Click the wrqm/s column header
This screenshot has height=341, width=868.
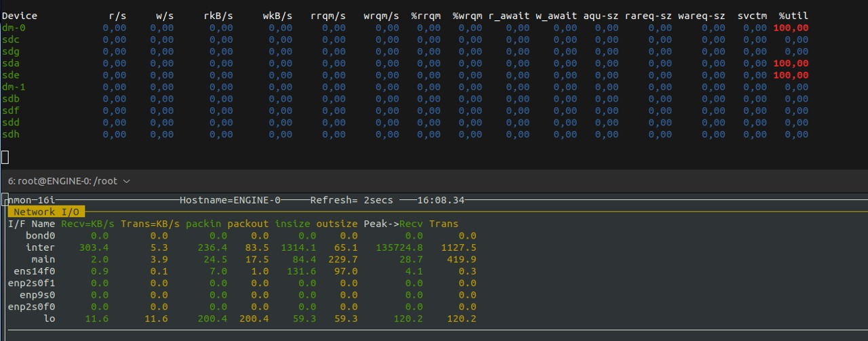382,16
